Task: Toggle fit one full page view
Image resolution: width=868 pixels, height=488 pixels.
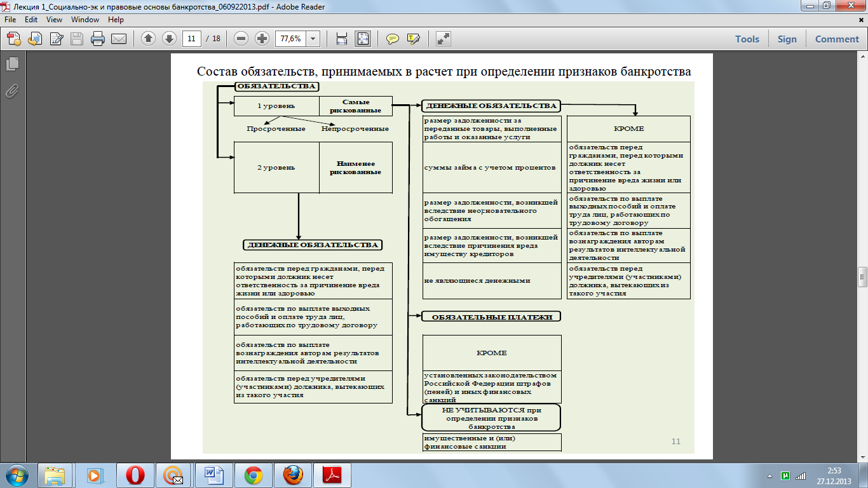Action: [363, 39]
